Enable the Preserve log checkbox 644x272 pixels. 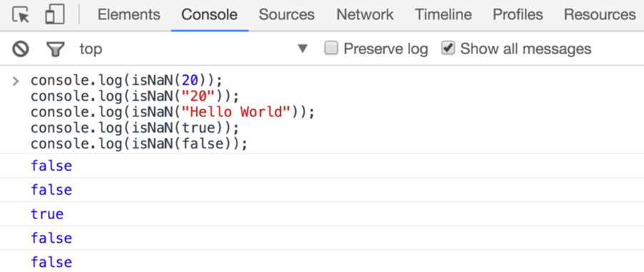point(331,49)
